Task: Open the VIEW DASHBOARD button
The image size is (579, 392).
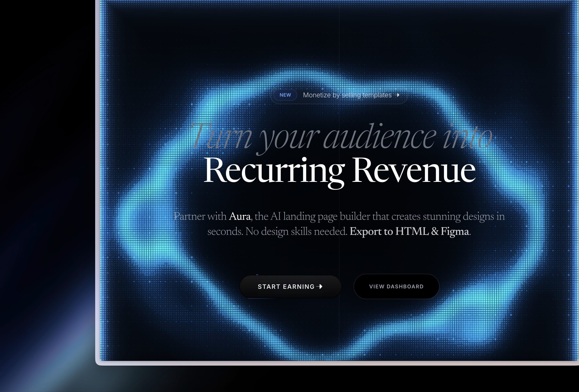Action: pos(396,287)
